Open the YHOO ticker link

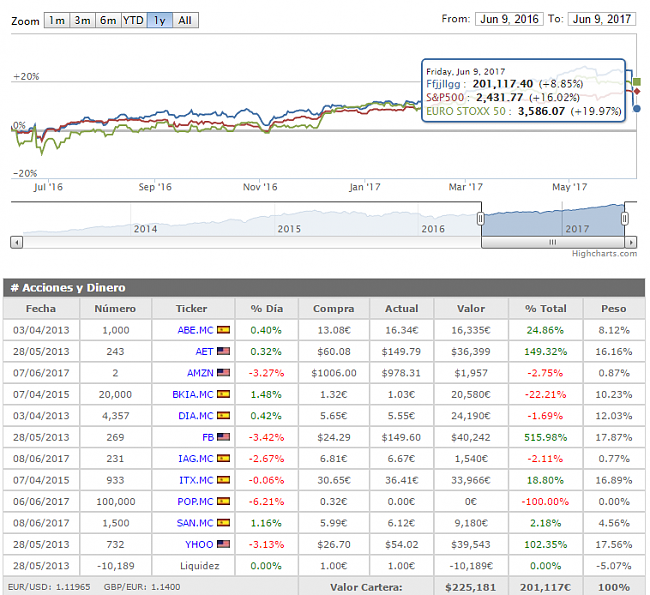click(x=199, y=544)
